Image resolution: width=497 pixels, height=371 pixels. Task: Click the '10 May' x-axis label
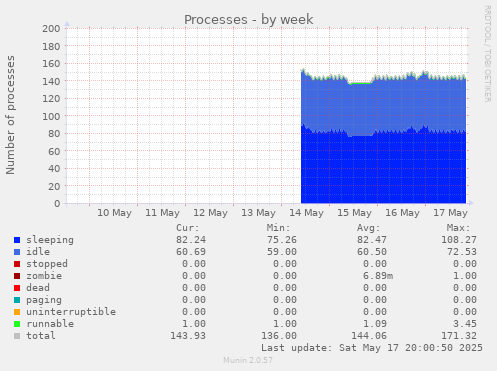[x=114, y=213]
